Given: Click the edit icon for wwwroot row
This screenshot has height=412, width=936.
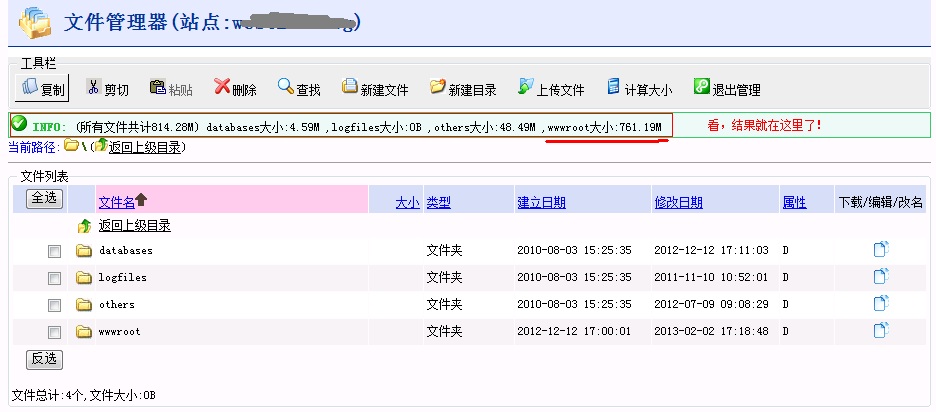Looking at the screenshot, I should 881,331.
